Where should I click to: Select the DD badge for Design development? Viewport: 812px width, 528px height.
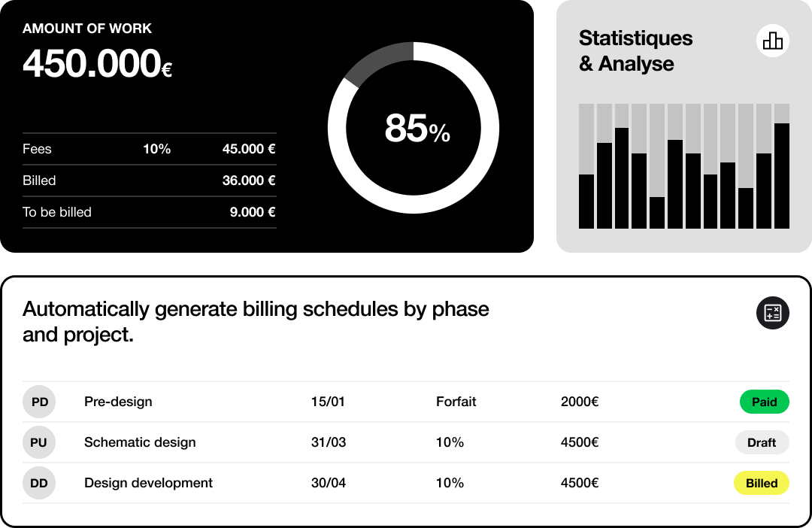pyautogui.click(x=39, y=483)
